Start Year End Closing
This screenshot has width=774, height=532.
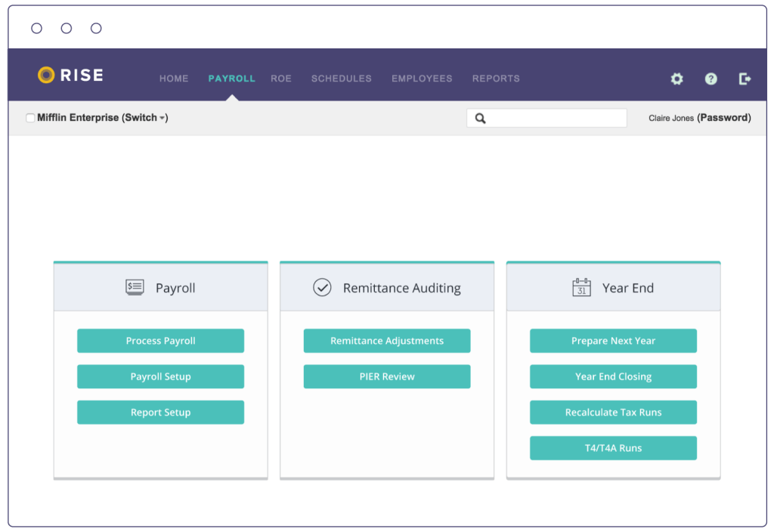[x=613, y=376]
